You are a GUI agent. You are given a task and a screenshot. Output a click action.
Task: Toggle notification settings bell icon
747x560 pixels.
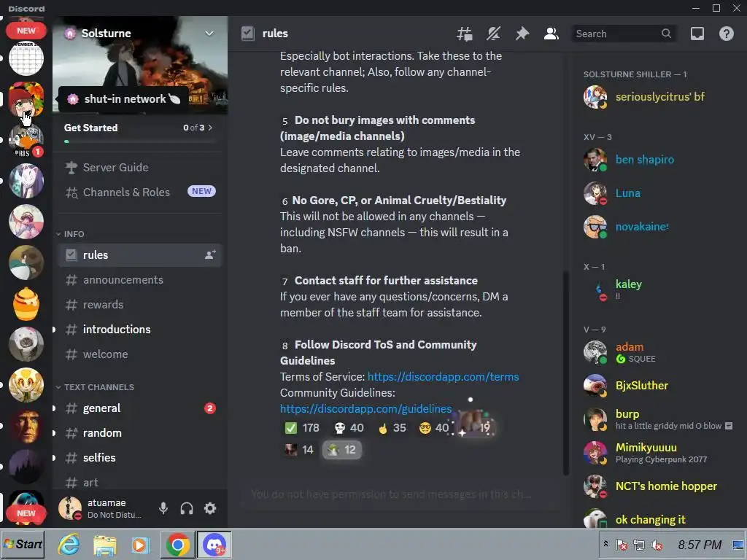click(494, 34)
